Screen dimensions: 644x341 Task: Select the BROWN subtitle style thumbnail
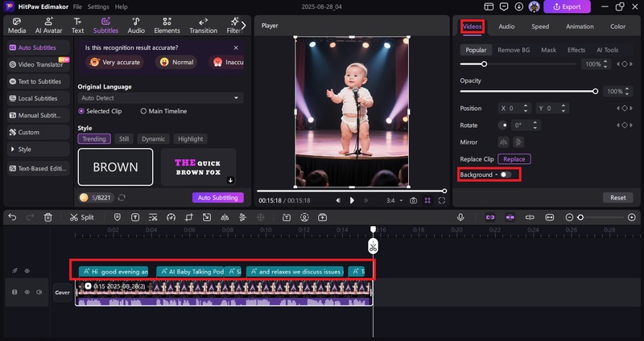click(x=115, y=167)
